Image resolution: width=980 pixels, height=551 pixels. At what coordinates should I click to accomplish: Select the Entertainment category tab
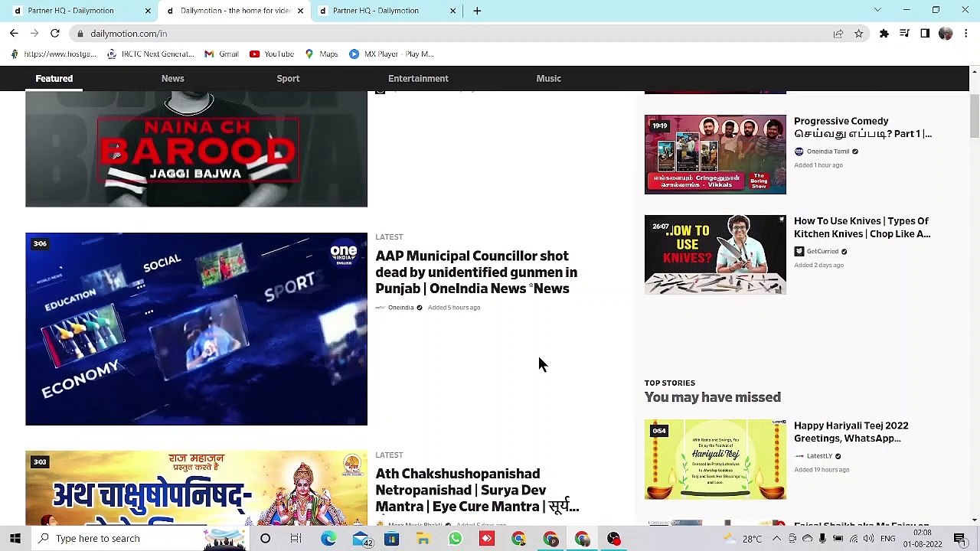click(x=418, y=78)
